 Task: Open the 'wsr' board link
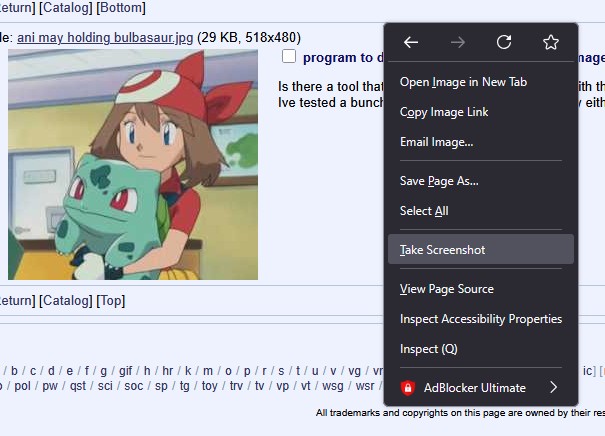365,386
